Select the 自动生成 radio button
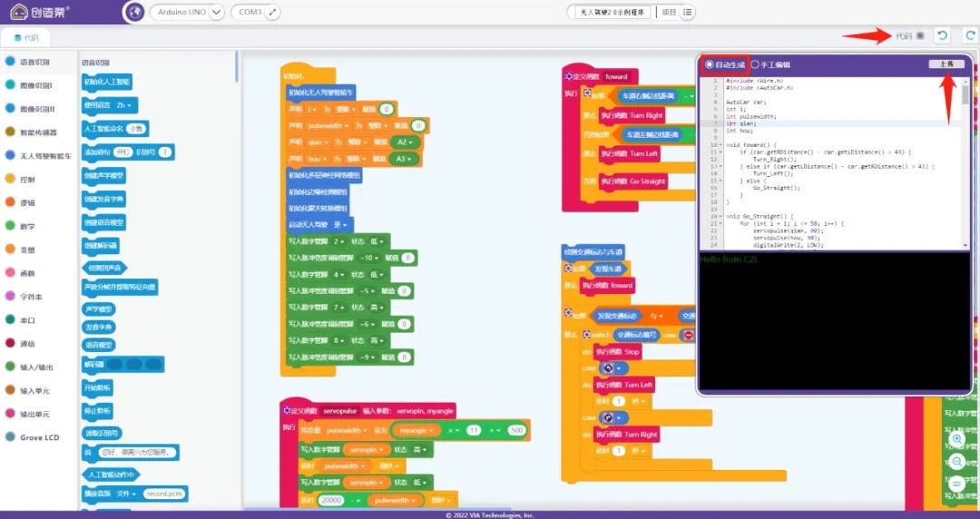 pyautogui.click(x=710, y=64)
